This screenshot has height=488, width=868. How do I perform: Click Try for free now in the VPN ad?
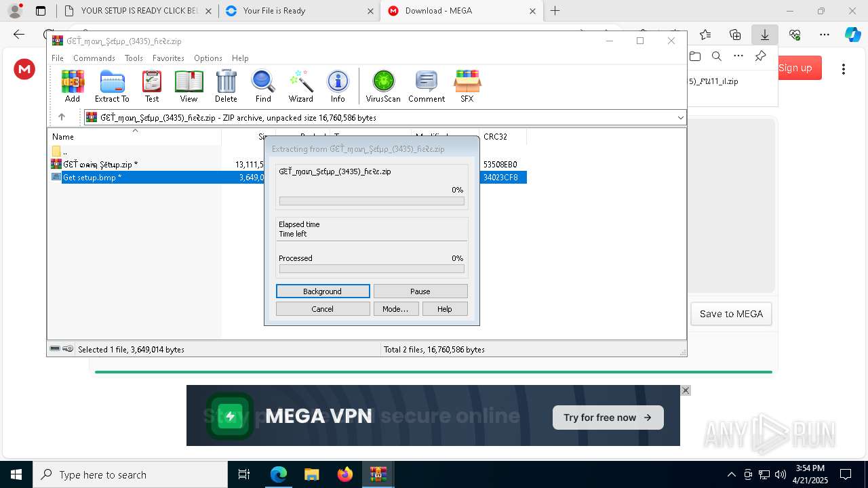[608, 418]
